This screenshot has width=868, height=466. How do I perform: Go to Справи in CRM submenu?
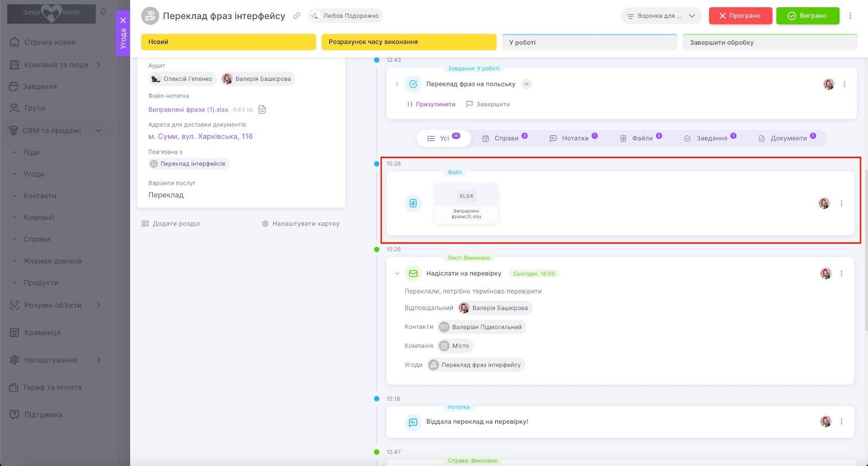37,239
